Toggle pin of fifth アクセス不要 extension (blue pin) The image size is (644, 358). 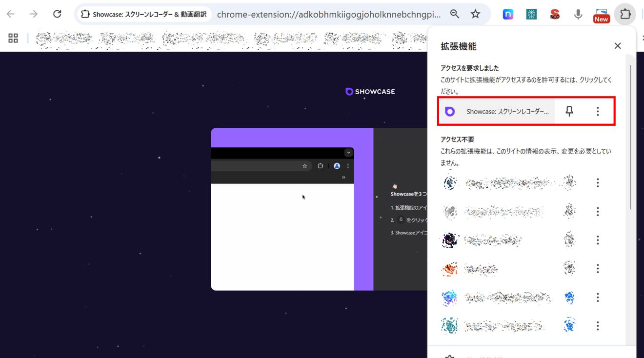pos(569,297)
